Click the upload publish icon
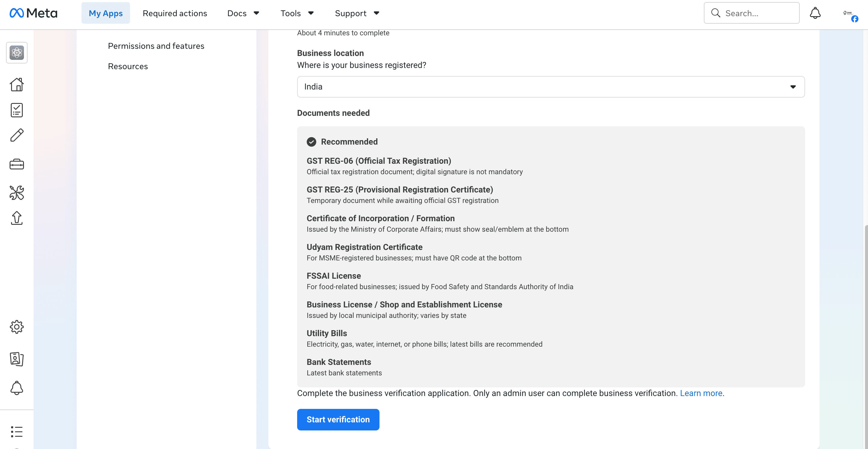Image resolution: width=868 pixels, height=449 pixels. coord(16,218)
